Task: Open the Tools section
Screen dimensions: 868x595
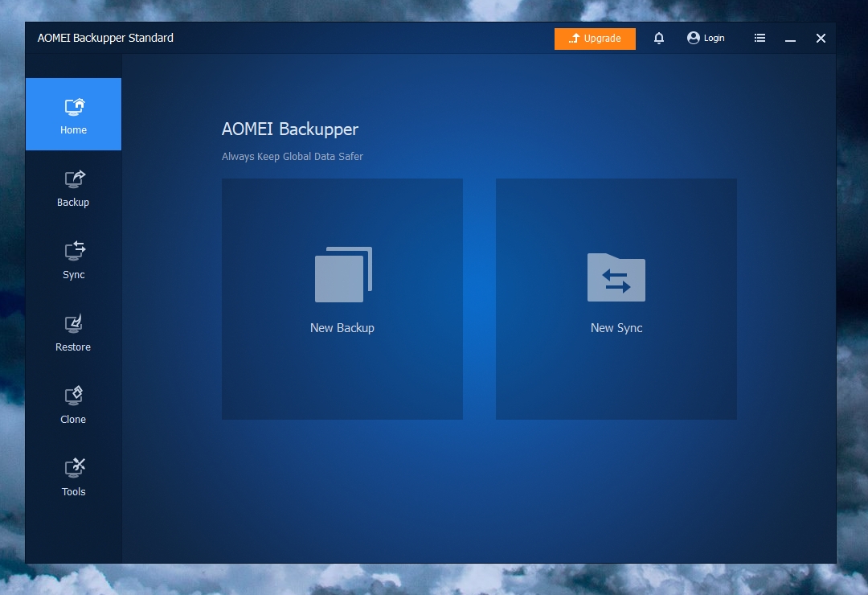Action: (x=73, y=478)
